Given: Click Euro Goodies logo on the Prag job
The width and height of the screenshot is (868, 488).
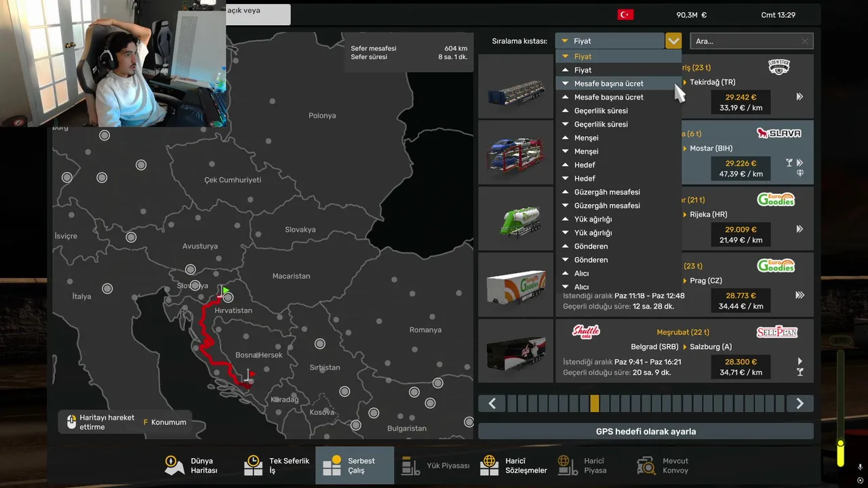Looking at the screenshot, I should pos(776,266).
